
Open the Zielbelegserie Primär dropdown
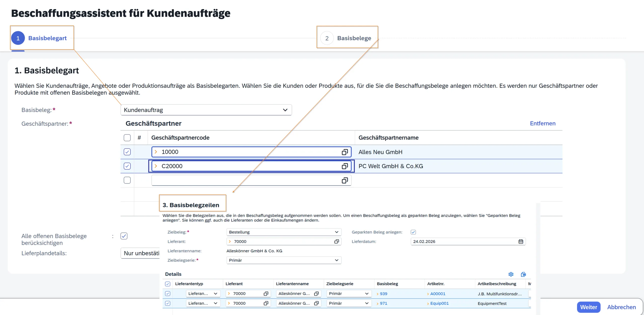(x=337, y=260)
